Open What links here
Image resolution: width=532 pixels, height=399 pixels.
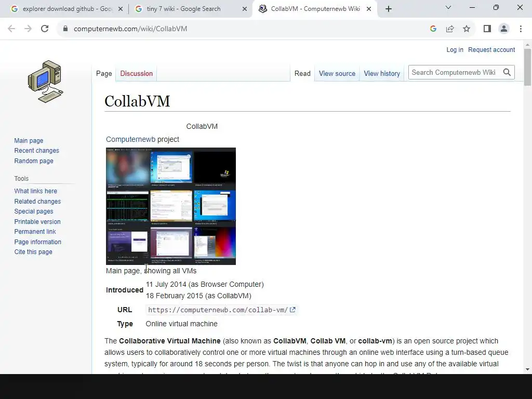point(36,191)
